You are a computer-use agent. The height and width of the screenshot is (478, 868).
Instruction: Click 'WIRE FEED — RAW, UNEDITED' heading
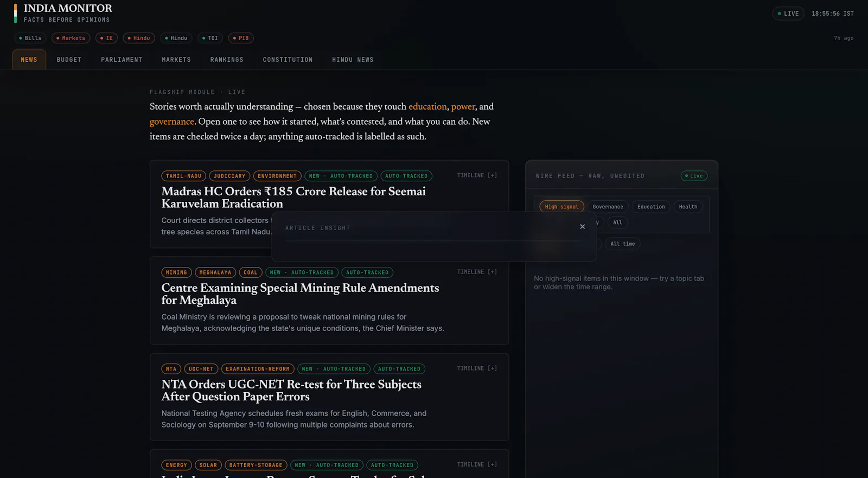(590, 176)
